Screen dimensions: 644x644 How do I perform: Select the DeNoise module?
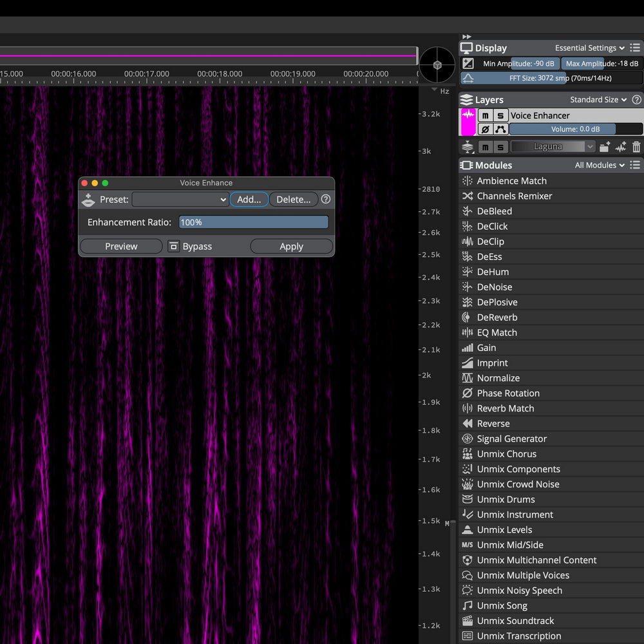(494, 287)
